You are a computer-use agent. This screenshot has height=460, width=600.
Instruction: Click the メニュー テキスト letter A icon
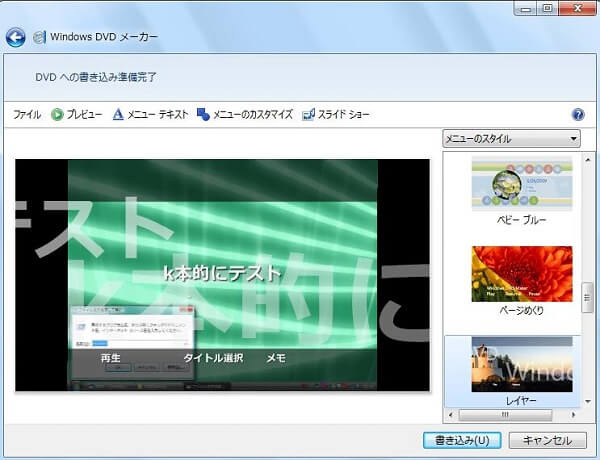pyautogui.click(x=118, y=114)
